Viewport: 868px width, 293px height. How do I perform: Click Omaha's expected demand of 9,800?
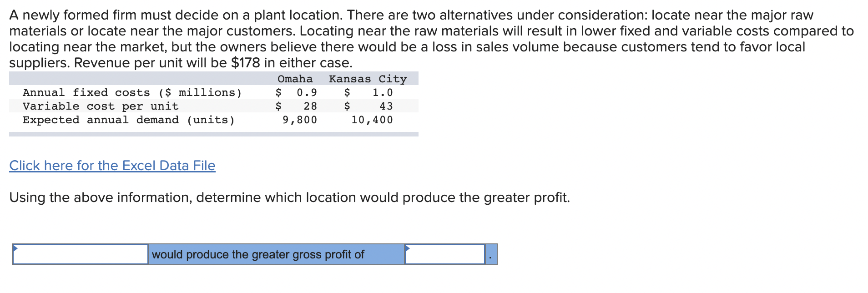point(300,120)
